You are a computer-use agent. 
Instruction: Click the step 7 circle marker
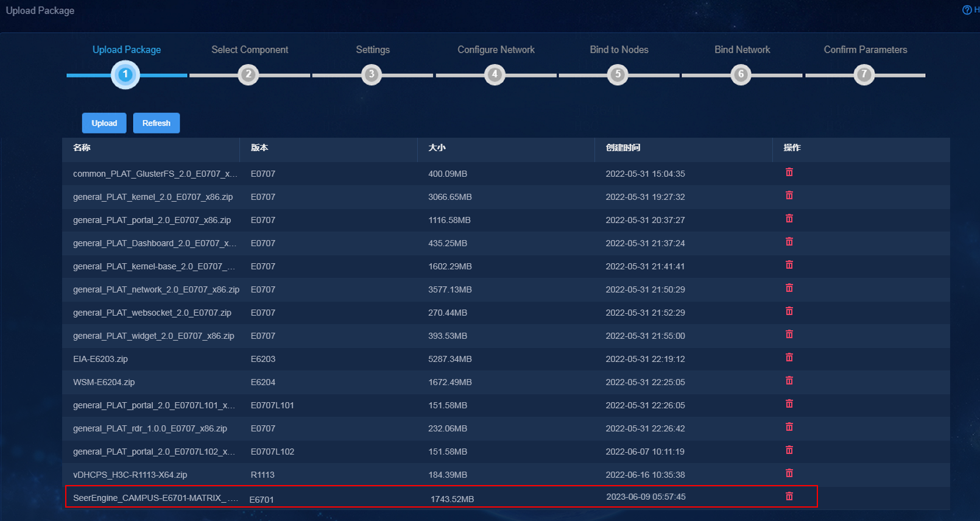coord(864,75)
